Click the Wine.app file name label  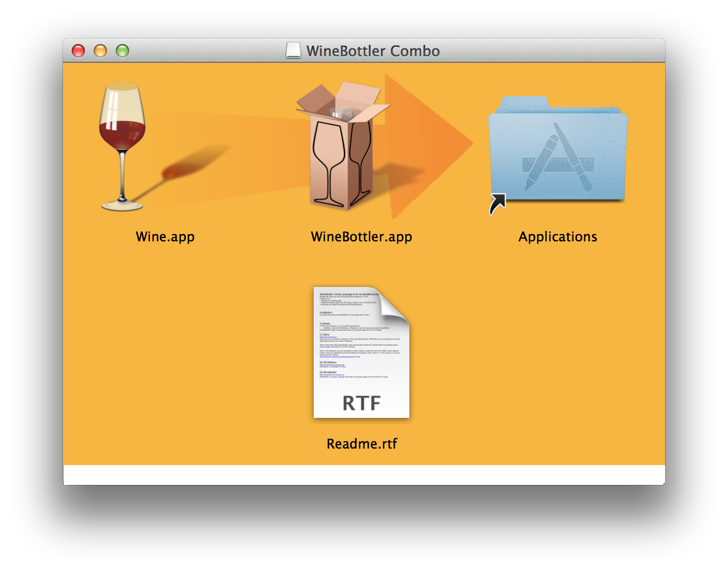[x=165, y=237]
